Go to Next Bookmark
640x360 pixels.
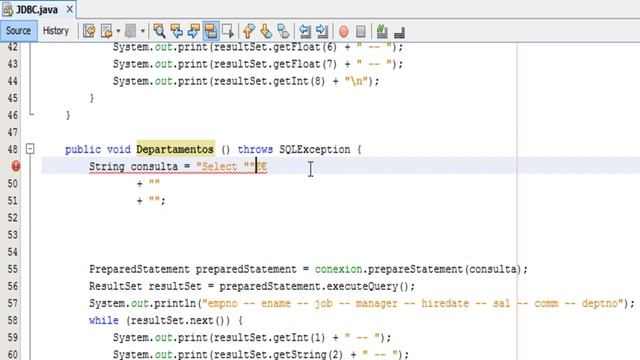click(x=266, y=31)
